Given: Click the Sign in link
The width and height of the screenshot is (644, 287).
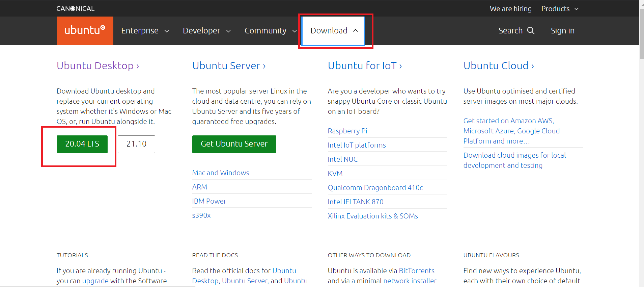Looking at the screenshot, I should tap(562, 31).
